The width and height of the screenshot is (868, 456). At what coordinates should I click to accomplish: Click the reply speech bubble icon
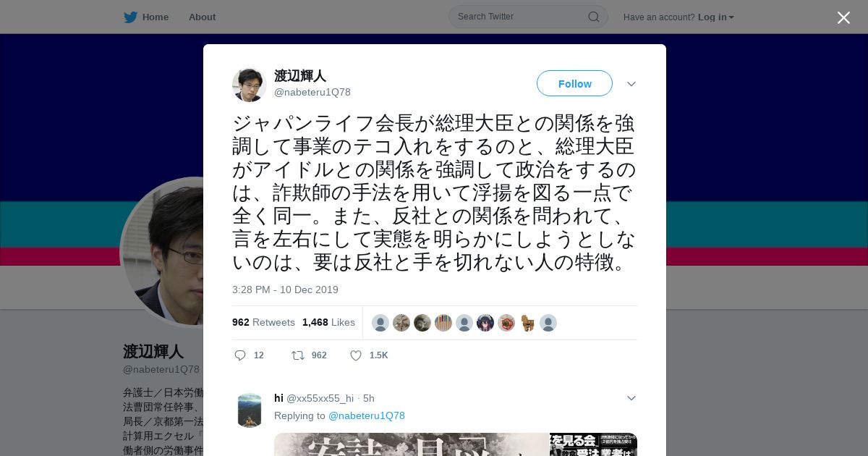(240, 355)
